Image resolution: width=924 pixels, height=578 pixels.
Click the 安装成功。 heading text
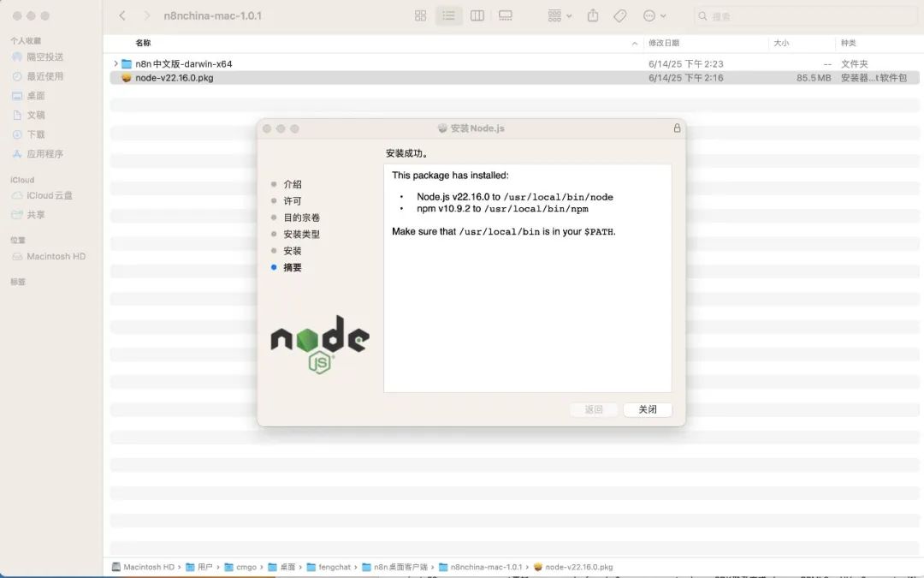tap(407, 153)
